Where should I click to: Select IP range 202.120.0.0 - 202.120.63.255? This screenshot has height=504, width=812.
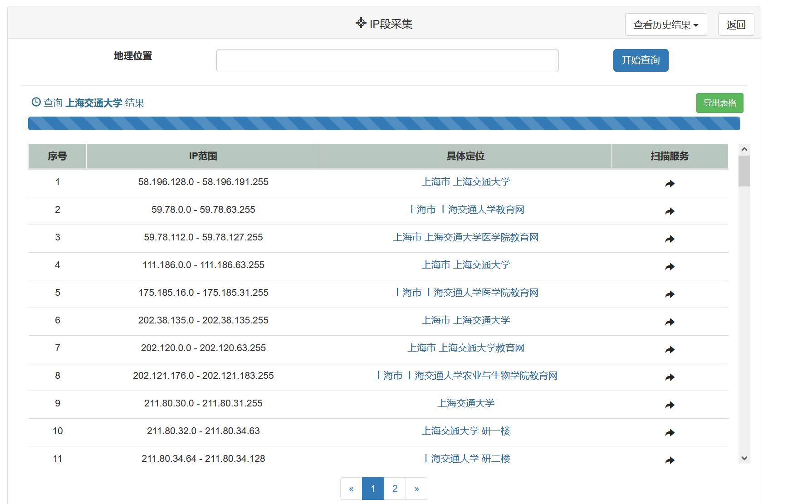(203, 348)
